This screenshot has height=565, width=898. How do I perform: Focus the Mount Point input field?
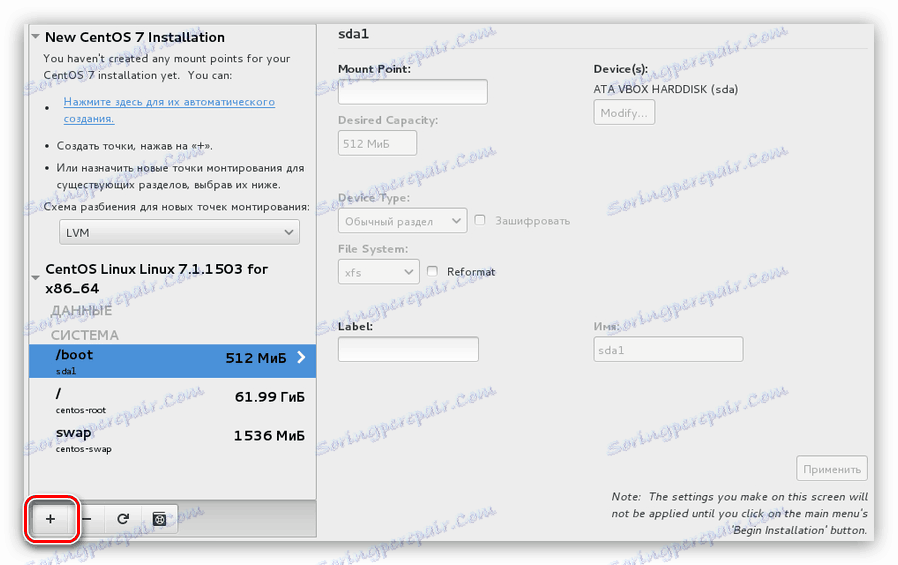pyautogui.click(x=412, y=92)
